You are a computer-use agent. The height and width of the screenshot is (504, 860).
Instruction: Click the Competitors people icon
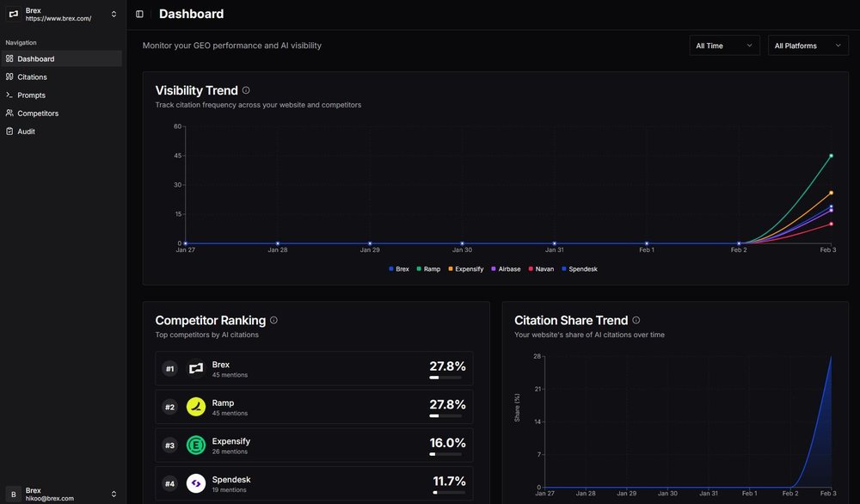[10, 113]
